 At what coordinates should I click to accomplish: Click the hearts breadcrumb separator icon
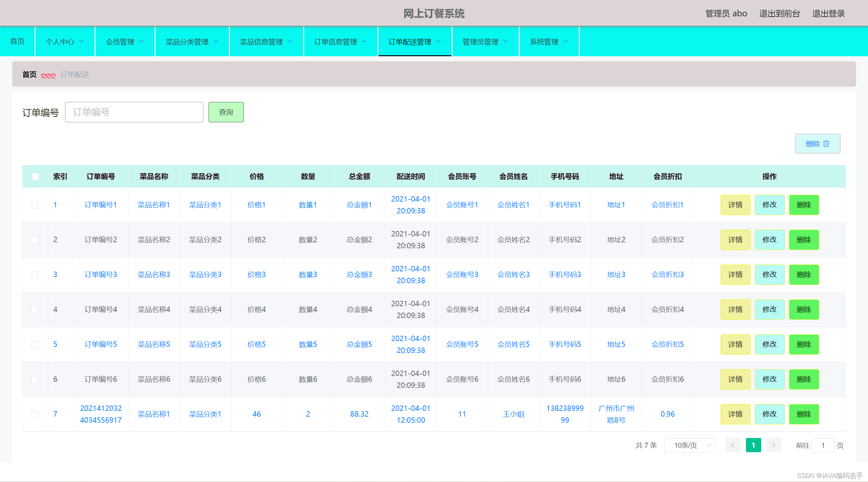[x=48, y=75]
